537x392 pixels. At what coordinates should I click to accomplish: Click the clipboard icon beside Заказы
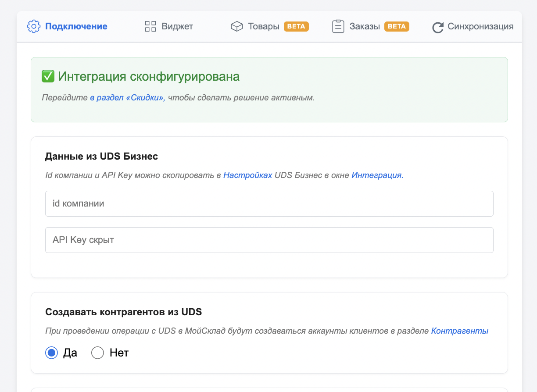point(338,26)
